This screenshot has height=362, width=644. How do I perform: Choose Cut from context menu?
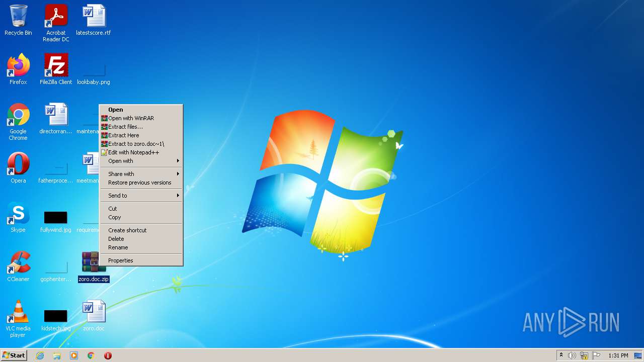click(141, 209)
